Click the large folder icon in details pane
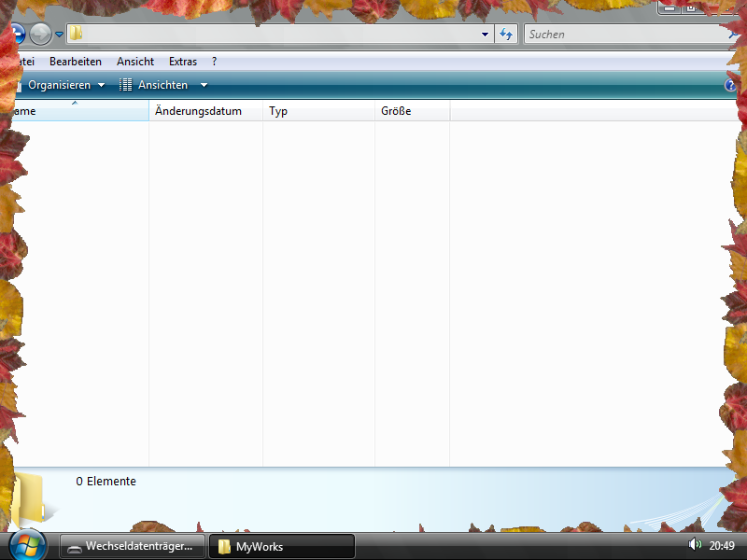The image size is (747, 560). point(31,497)
